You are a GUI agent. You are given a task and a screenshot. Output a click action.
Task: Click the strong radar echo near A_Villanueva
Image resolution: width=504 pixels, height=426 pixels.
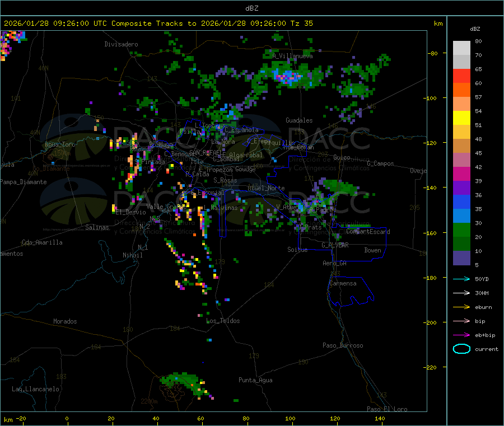(288, 77)
